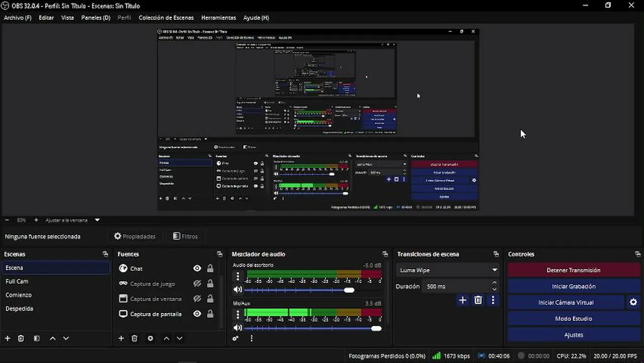Show the Captura de juego source
Image resolution: width=644 pixels, height=363 pixels.
click(x=197, y=284)
